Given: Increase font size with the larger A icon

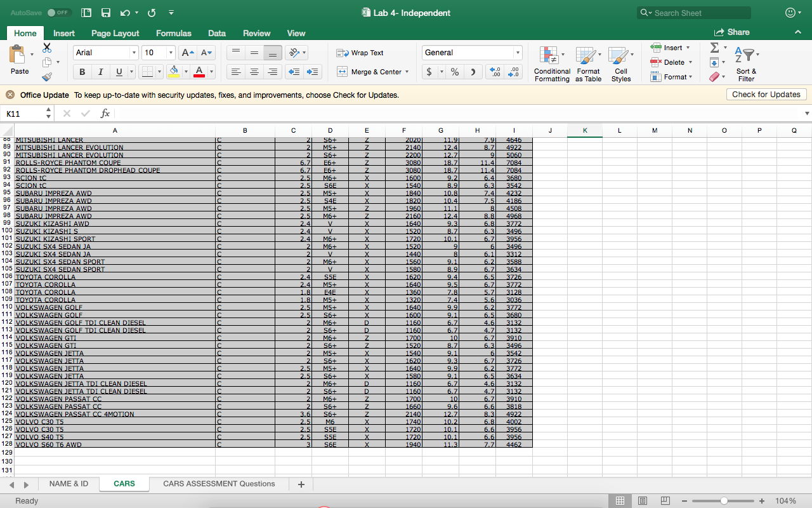Looking at the screenshot, I should point(188,53).
